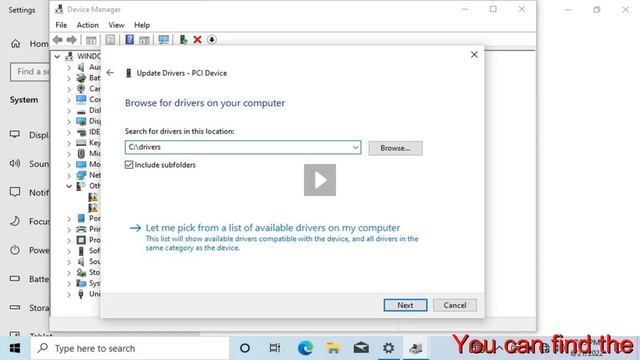Open Notifications in Settings sidebar

coord(29,192)
